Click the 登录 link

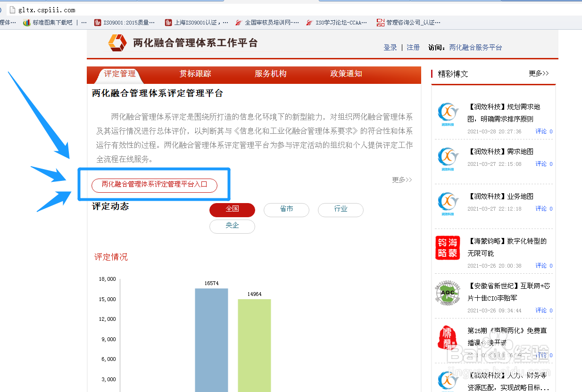[391, 48]
